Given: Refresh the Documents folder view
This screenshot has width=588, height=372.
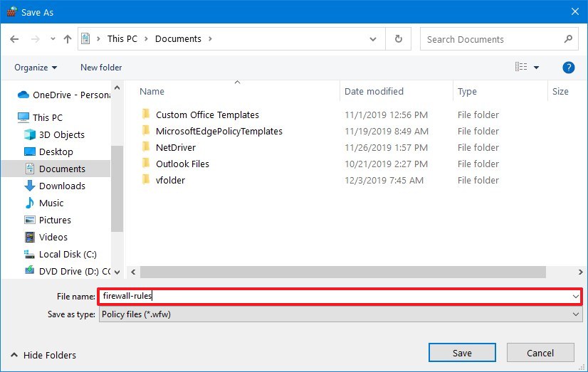Looking at the screenshot, I should (x=398, y=39).
